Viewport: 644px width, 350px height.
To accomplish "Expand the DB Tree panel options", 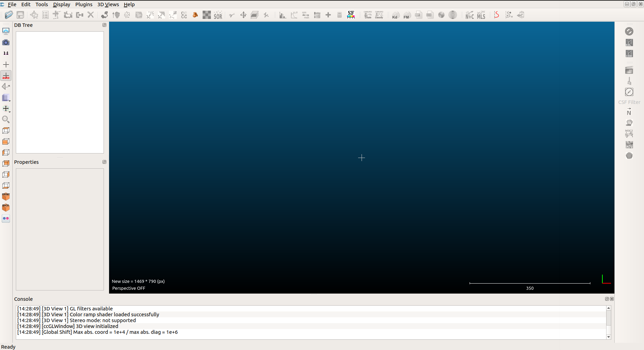I will pos(104,25).
